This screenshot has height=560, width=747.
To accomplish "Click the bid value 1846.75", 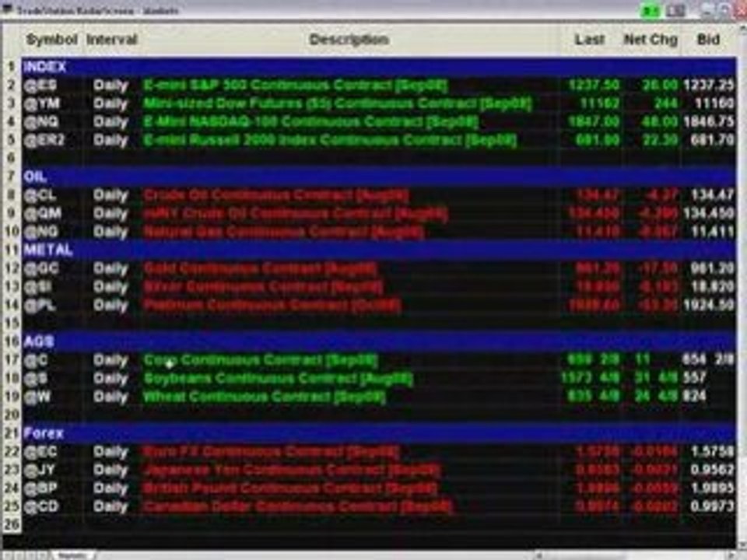I will pyautogui.click(x=709, y=122).
